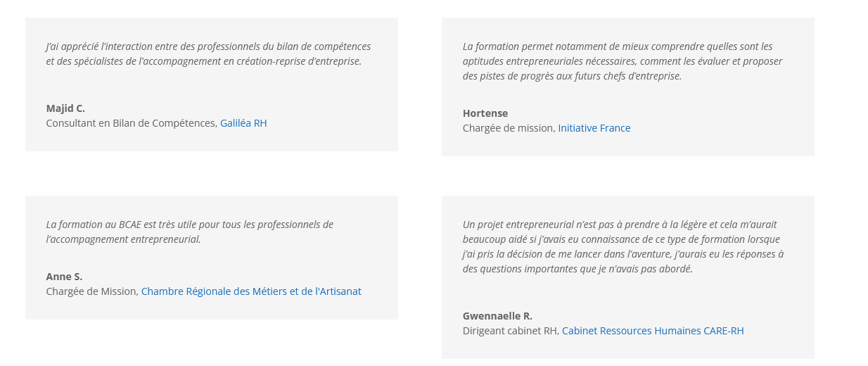Open the Initiative France link
The image size is (868, 366).
point(594,128)
